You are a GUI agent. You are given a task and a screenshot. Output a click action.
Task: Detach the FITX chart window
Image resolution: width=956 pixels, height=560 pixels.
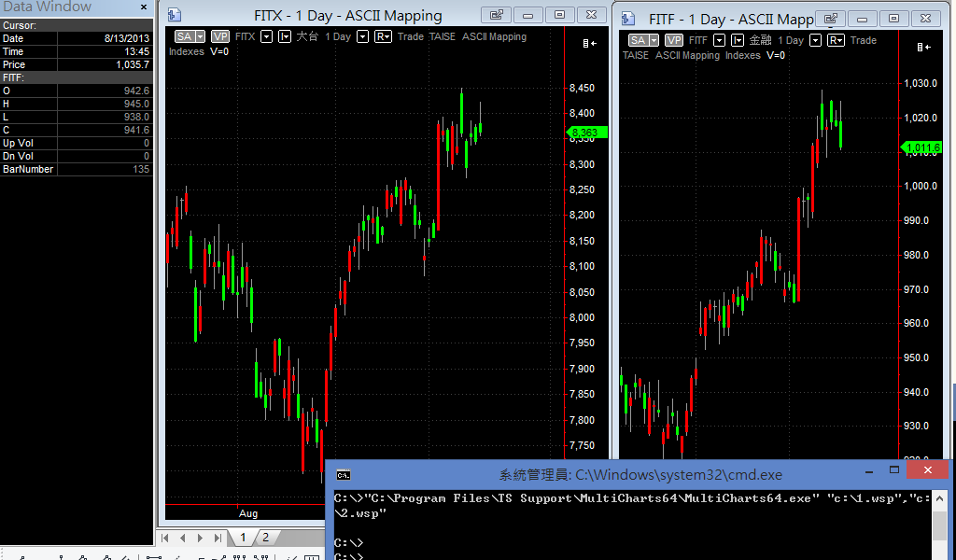[x=497, y=15]
